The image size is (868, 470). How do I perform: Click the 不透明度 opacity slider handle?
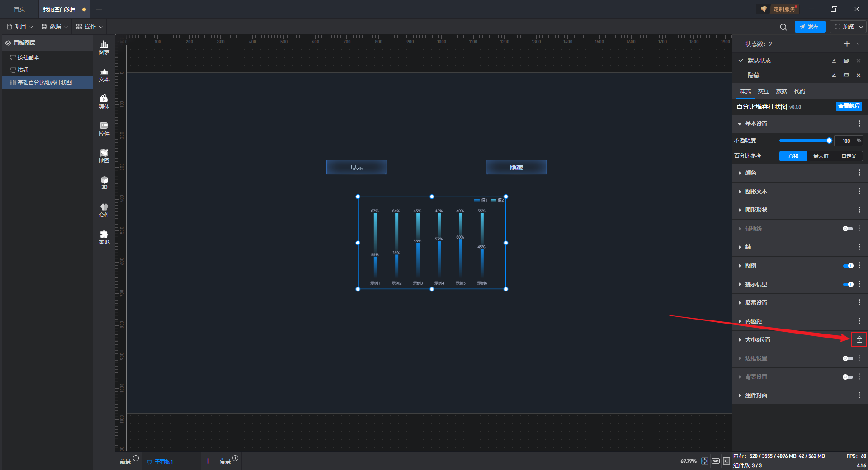pyautogui.click(x=829, y=141)
